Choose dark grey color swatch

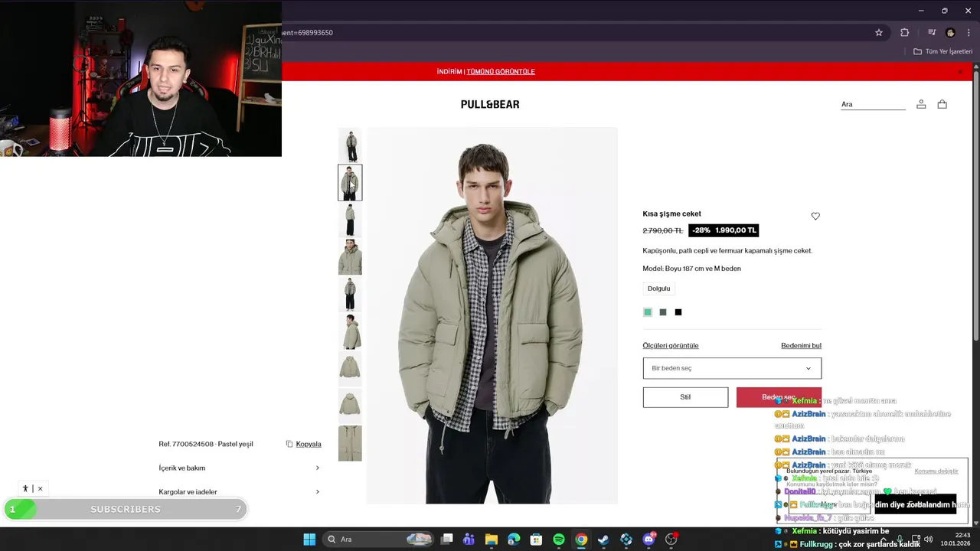pos(663,312)
